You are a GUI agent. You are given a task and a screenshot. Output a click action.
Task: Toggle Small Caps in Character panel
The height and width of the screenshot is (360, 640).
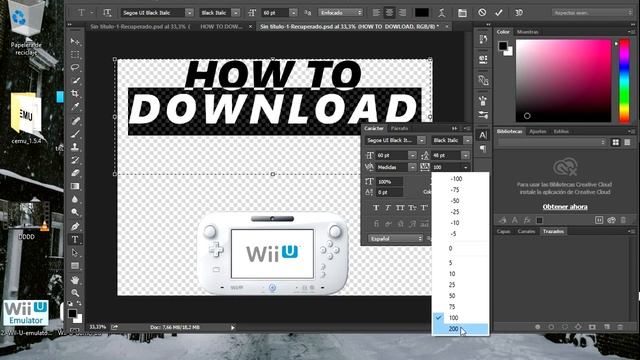pos(412,208)
